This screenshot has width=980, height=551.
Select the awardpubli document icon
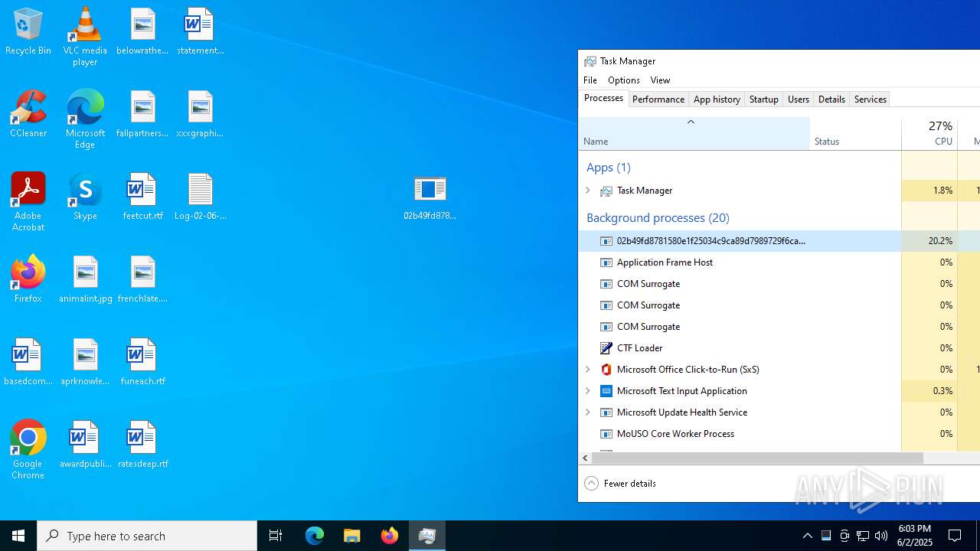(x=85, y=445)
